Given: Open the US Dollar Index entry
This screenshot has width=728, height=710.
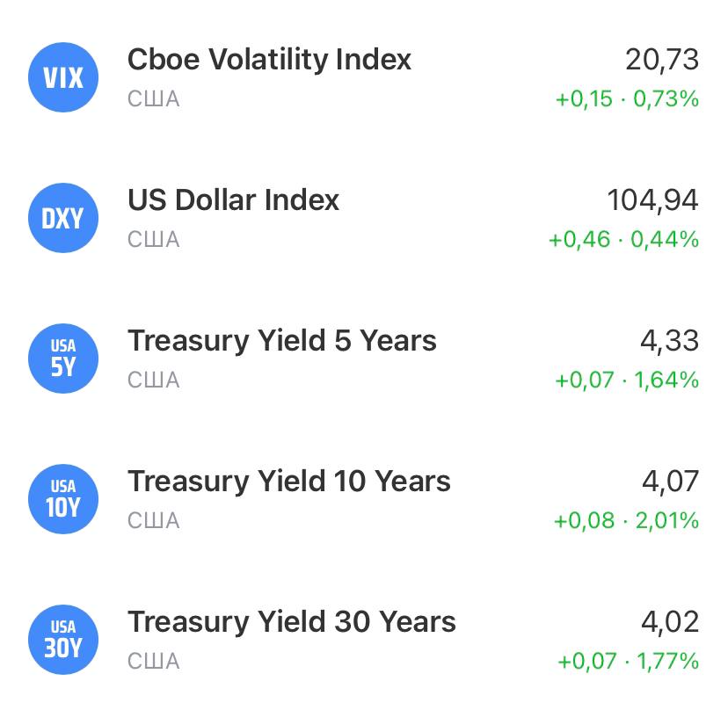Looking at the screenshot, I should 233,200.
